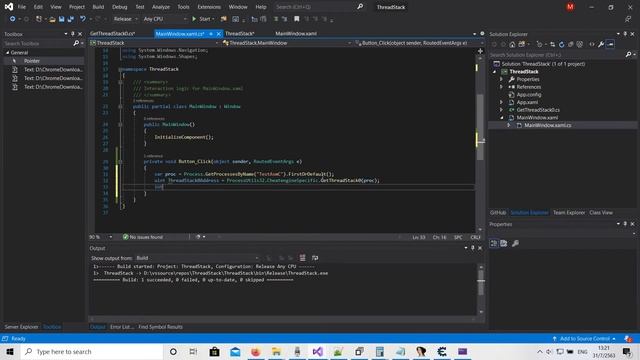Expand App.xaml node in Solution Explorer
This screenshot has width=640, height=360.
[x=502, y=102]
